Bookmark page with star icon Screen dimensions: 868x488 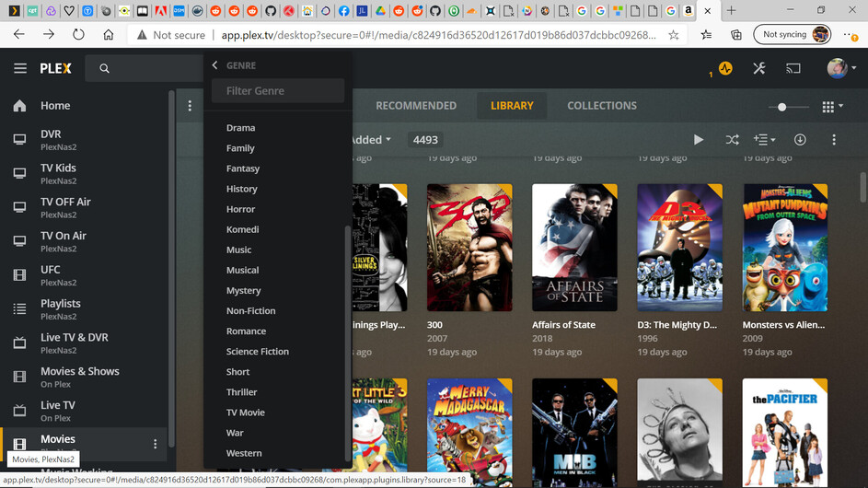coord(673,35)
